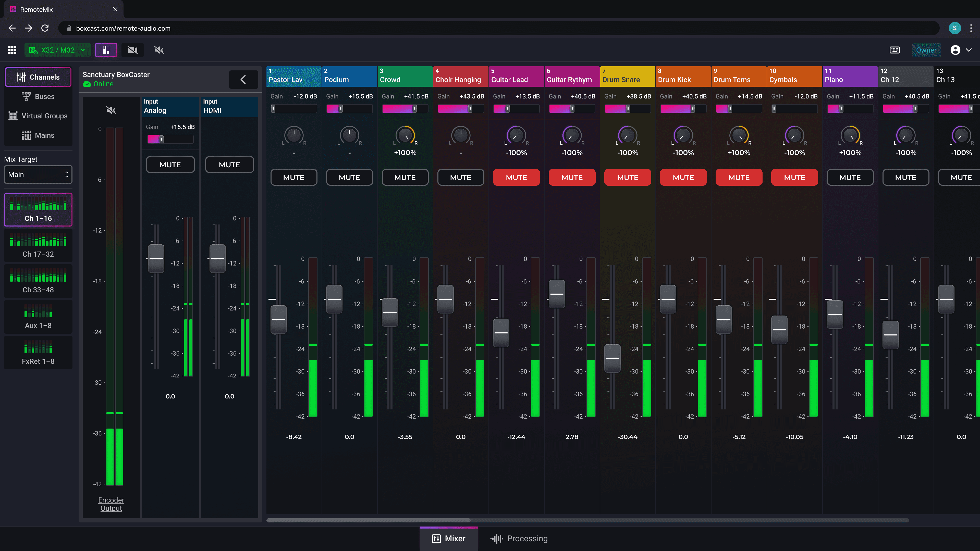Open the apps grid icon

[x=12, y=50]
